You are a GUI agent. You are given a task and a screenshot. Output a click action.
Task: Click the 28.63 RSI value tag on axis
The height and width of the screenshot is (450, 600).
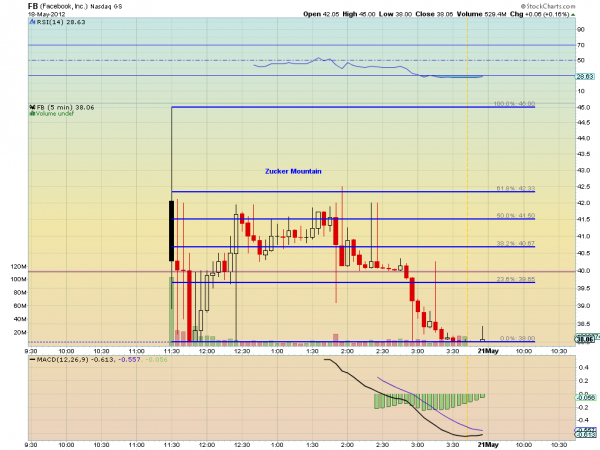pos(585,77)
